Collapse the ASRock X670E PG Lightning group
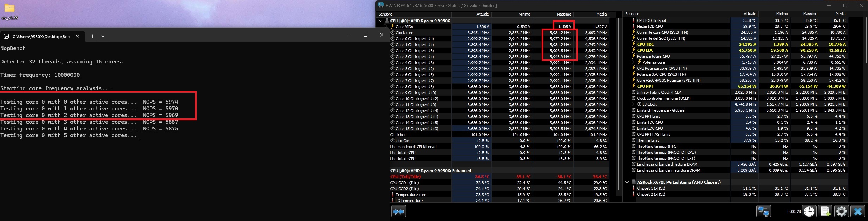Viewport: 868px width, 221px height. [627, 182]
